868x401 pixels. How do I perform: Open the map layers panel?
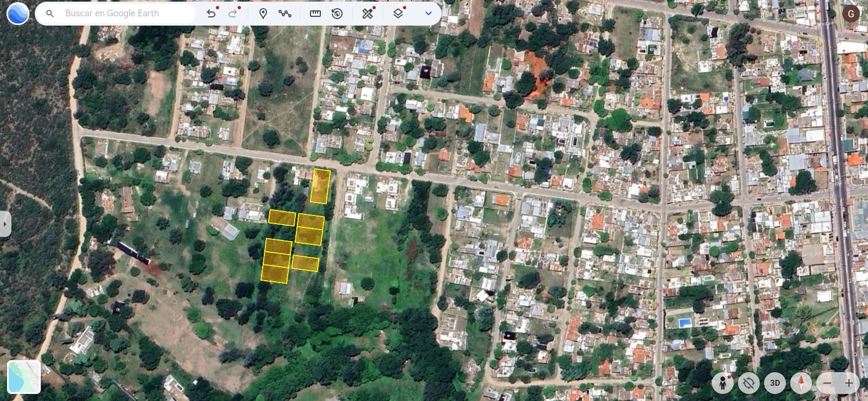398,14
